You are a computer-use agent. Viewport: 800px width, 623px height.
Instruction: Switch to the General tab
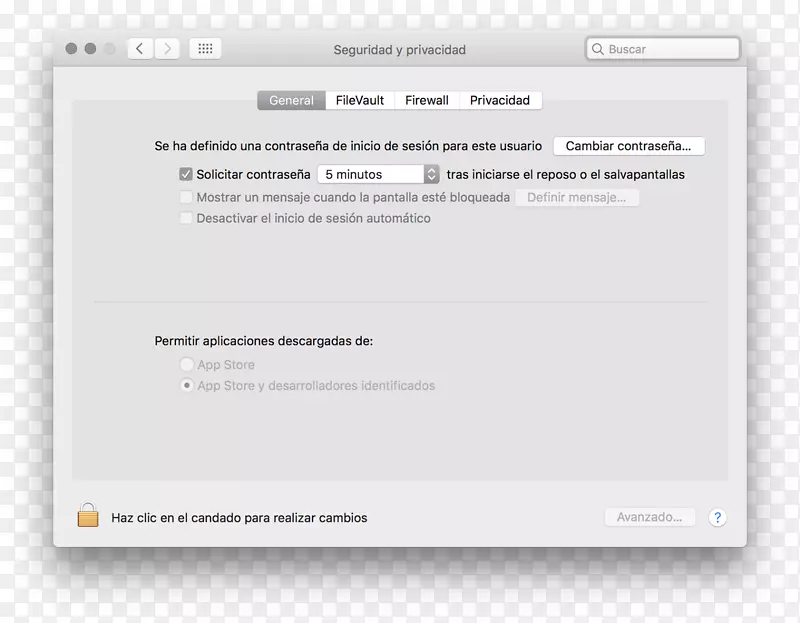pyautogui.click(x=291, y=100)
